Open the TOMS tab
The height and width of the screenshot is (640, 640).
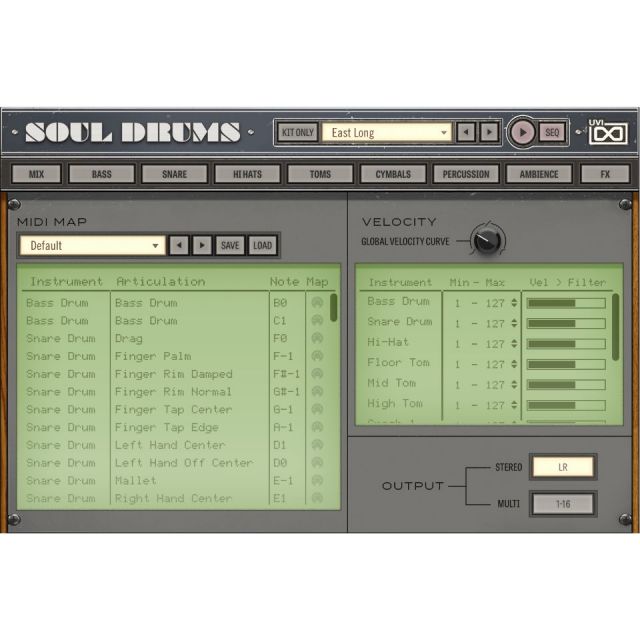coord(320,174)
